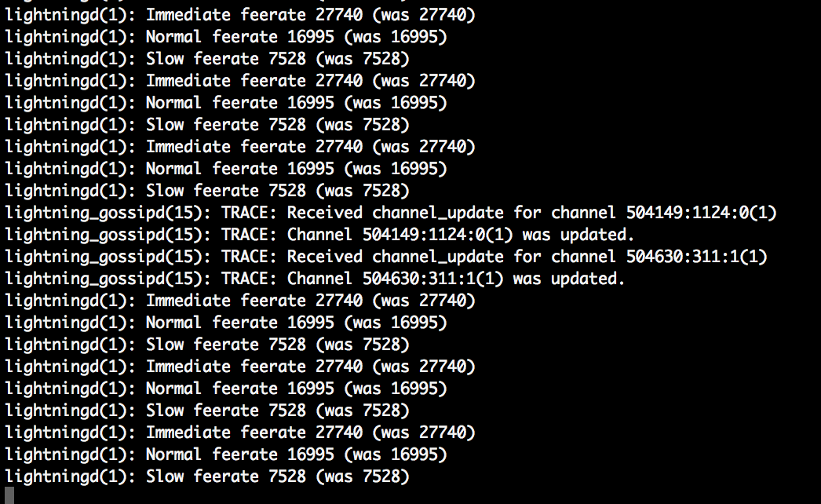The height and width of the screenshot is (504, 821).
Task: Click the final Slow feerate line above the cursor
Action: [x=207, y=477]
